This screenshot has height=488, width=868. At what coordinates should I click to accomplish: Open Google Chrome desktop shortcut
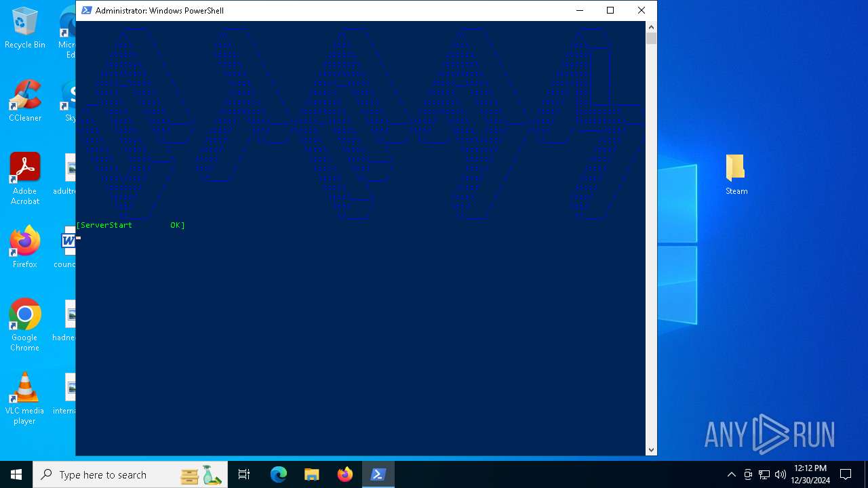[x=25, y=325]
